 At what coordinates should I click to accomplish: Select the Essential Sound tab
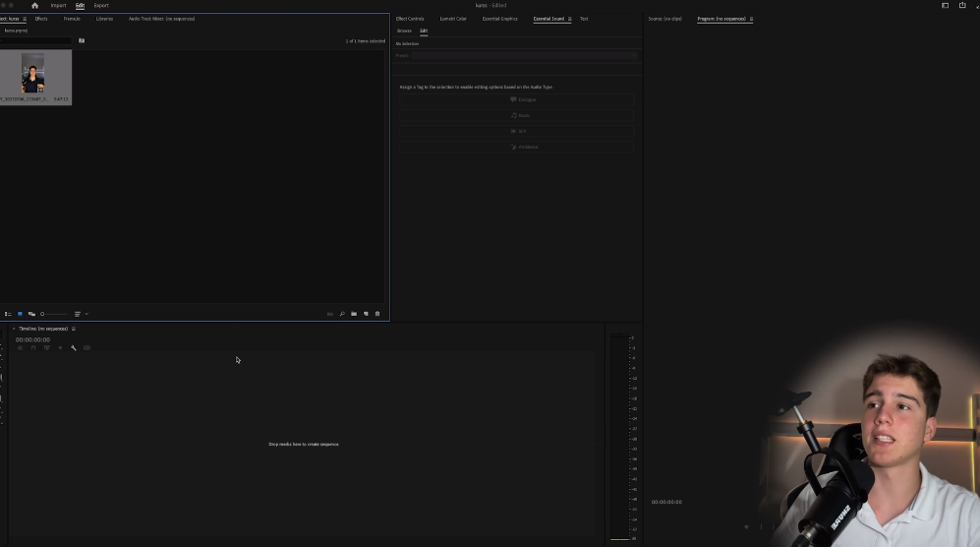coord(548,19)
